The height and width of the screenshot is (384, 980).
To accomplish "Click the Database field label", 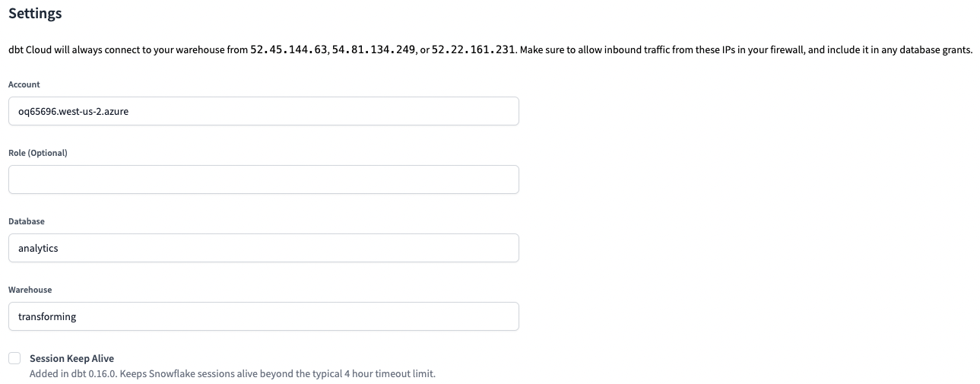I will (27, 221).
